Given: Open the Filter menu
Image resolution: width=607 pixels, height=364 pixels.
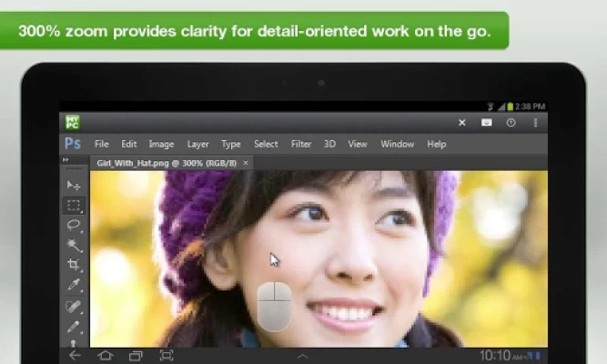Looking at the screenshot, I should click(x=301, y=144).
